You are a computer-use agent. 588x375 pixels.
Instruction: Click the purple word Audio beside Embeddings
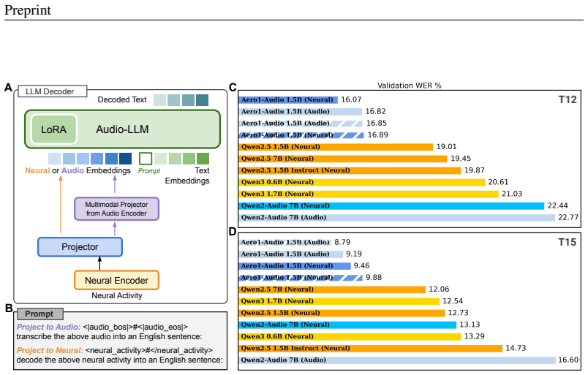click(x=72, y=170)
